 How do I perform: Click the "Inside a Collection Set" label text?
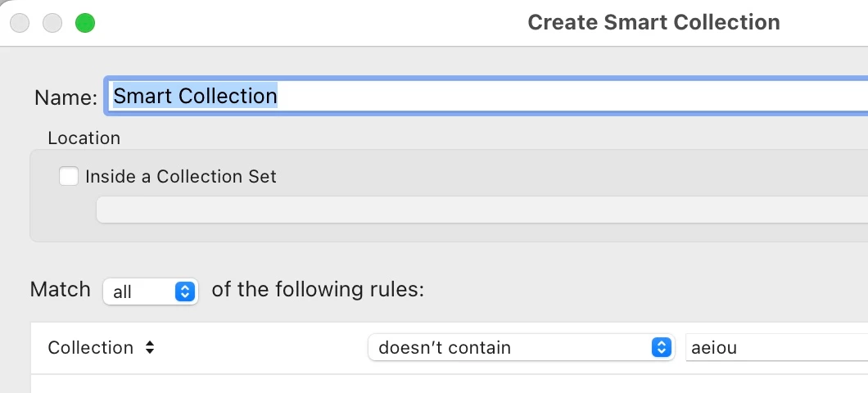(x=181, y=176)
